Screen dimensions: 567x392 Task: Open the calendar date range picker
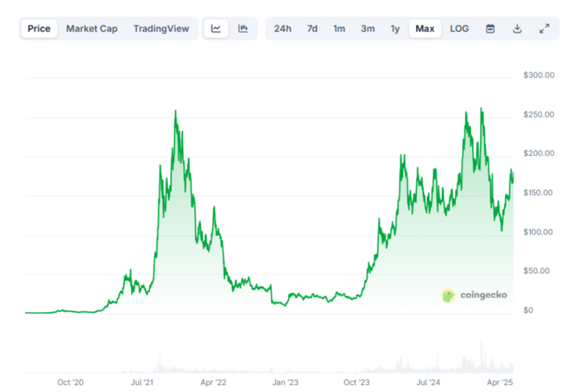tap(490, 28)
